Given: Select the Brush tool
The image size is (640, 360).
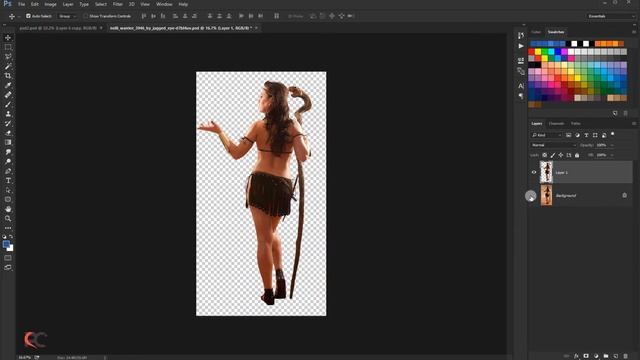Looking at the screenshot, I should tap(8, 104).
